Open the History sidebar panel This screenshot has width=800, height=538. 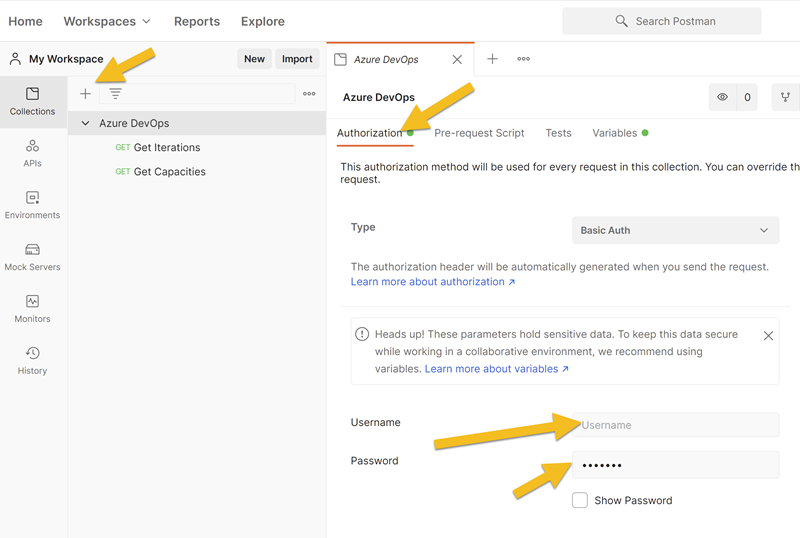(32, 361)
